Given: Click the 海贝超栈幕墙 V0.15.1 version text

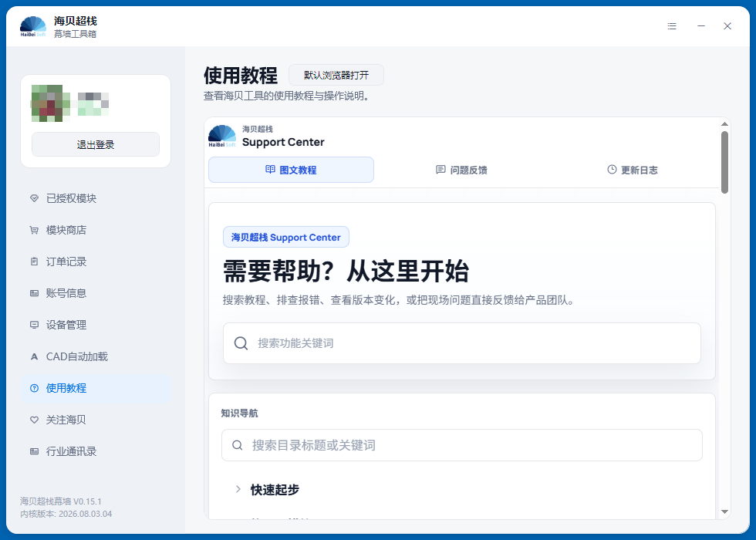Looking at the screenshot, I should coord(61,501).
